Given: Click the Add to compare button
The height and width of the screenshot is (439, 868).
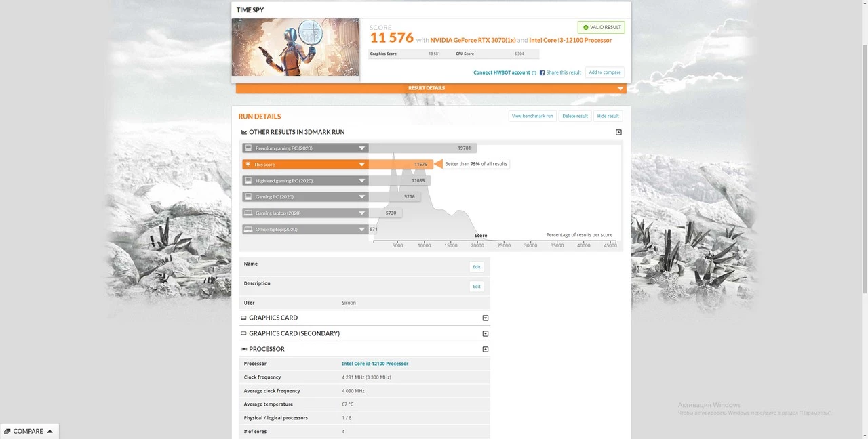Looking at the screenshot, I should click(605, 72).
